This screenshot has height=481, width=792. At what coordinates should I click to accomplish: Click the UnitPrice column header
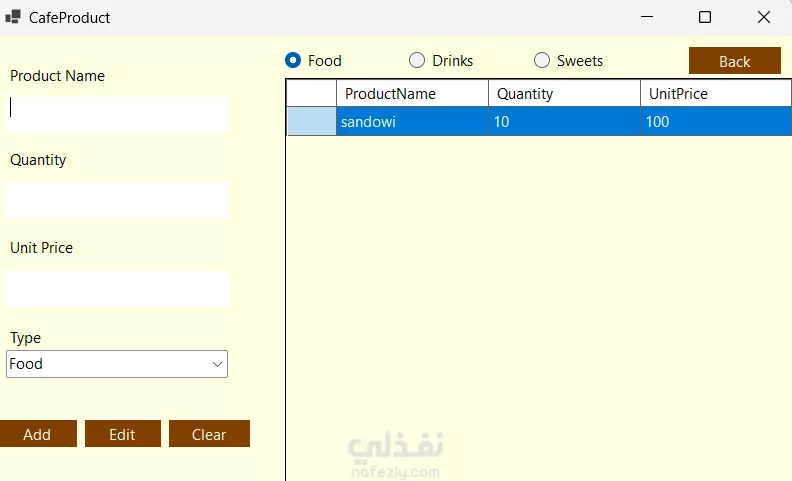715,93
